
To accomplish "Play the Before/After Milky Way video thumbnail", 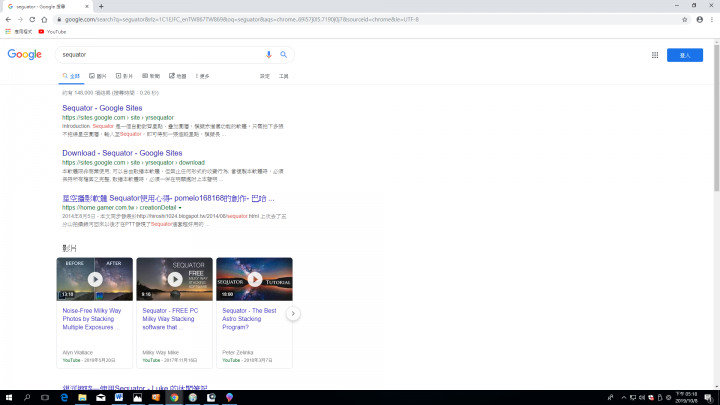I will pos(95,279).
